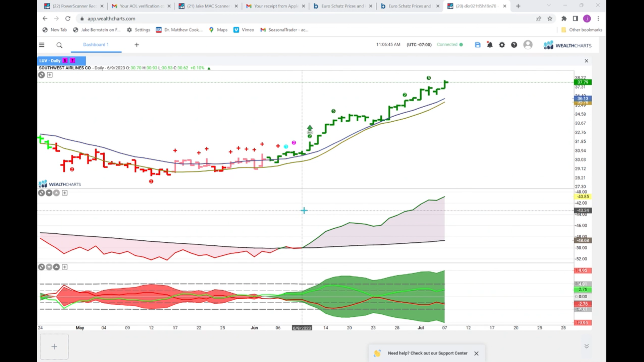
Task: Open the Dr. Matthew Cook bookmark
Action: click(x=179, y=30)
